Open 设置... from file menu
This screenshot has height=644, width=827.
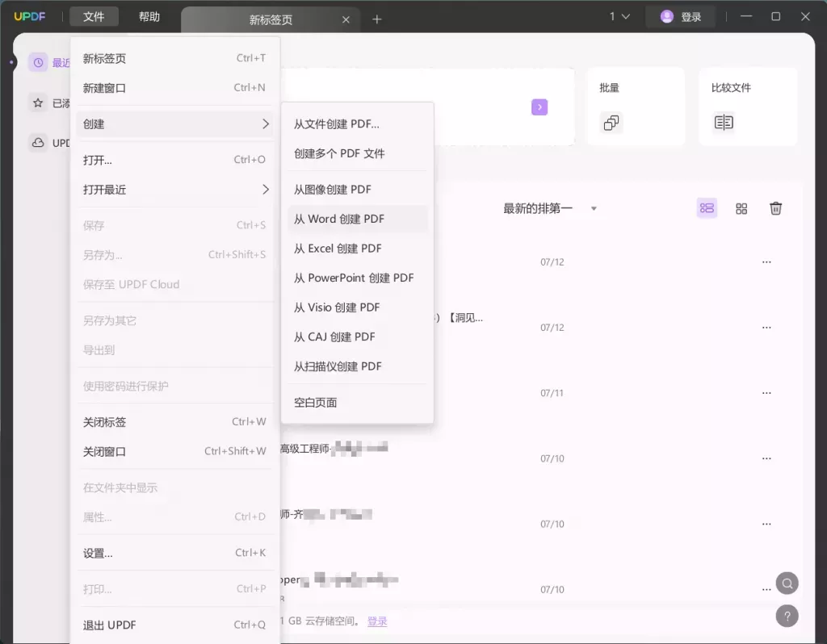[174, 554]
